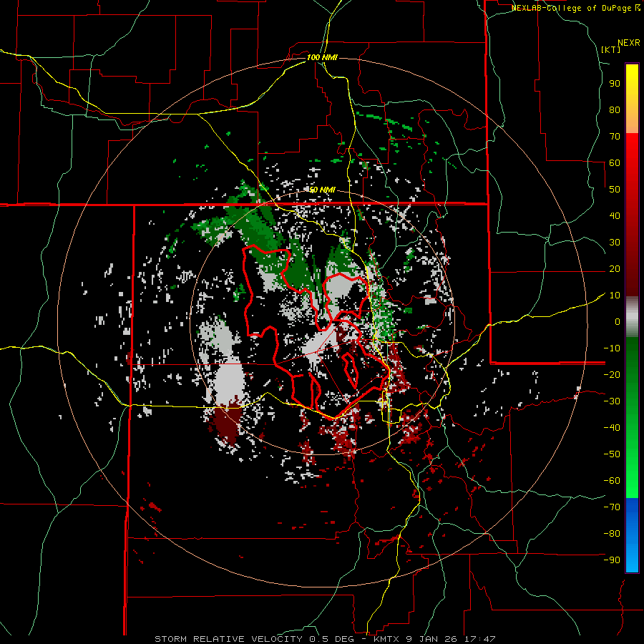
Task: Select the 50 value on velocity scale
Action: tap(615, 190)
